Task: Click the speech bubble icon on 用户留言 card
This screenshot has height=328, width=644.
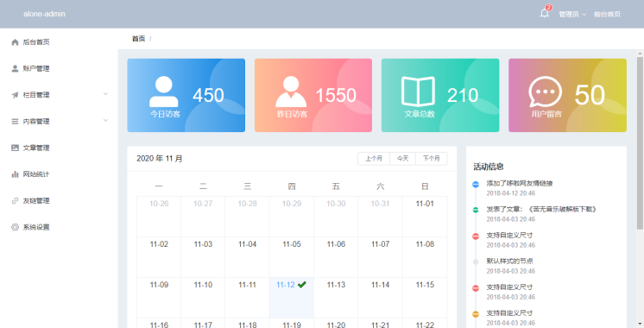Action: pyautogui.click(x=545, y=92)
